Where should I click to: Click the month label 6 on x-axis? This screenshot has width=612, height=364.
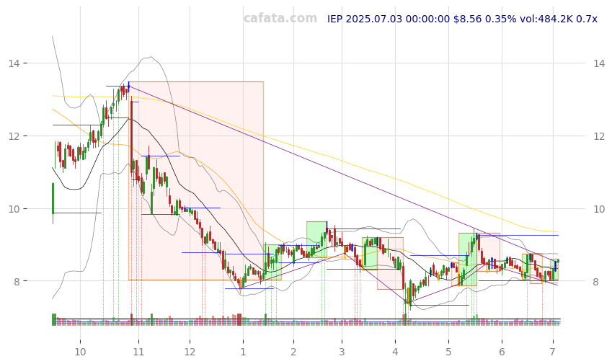pos(502,352)
